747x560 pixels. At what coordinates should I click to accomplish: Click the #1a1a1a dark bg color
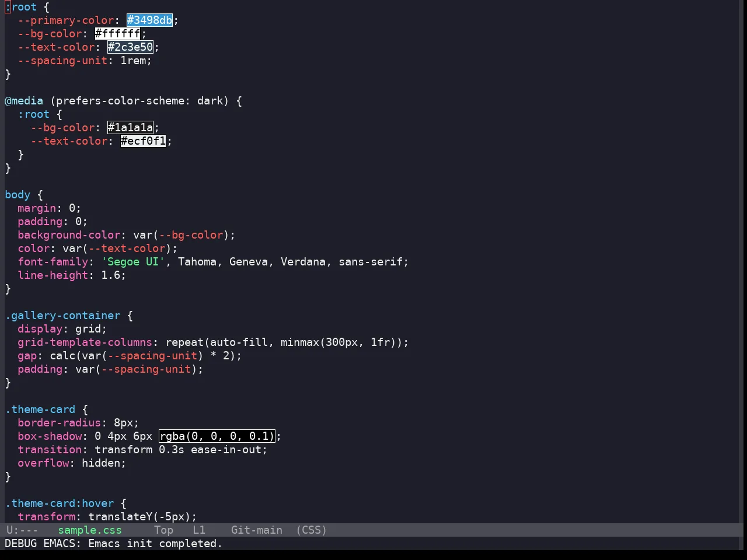130,128
